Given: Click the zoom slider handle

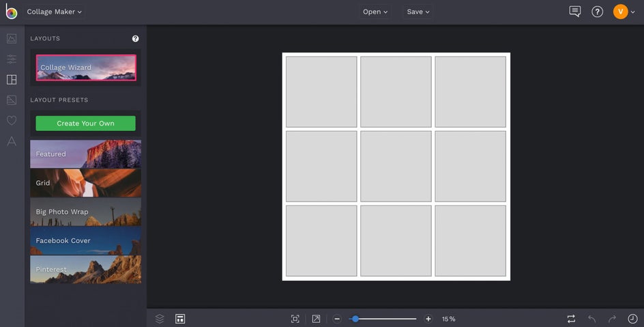Looking at the screenshot, I should click(355, 319).
